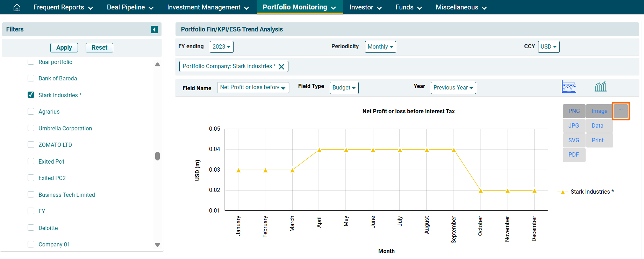The width and height of the screenshot is (644, 259).
Task: Expand the Field Type Budget dropdown
Action: coord(344,88)
